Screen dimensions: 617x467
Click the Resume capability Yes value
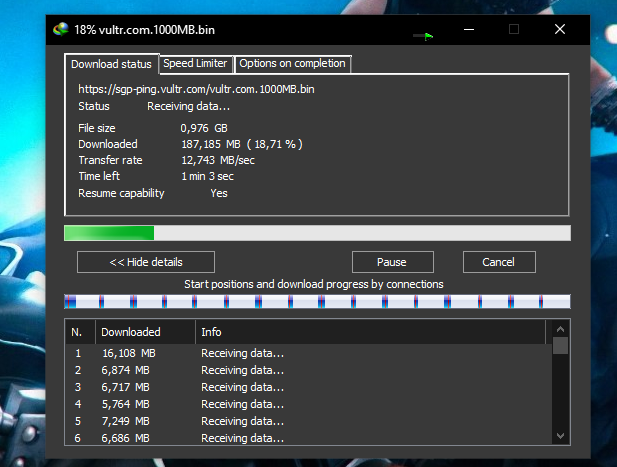[x=219, y=193]
